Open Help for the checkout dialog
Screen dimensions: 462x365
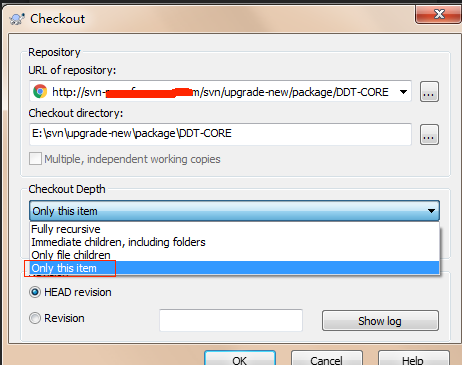point(413,359)
